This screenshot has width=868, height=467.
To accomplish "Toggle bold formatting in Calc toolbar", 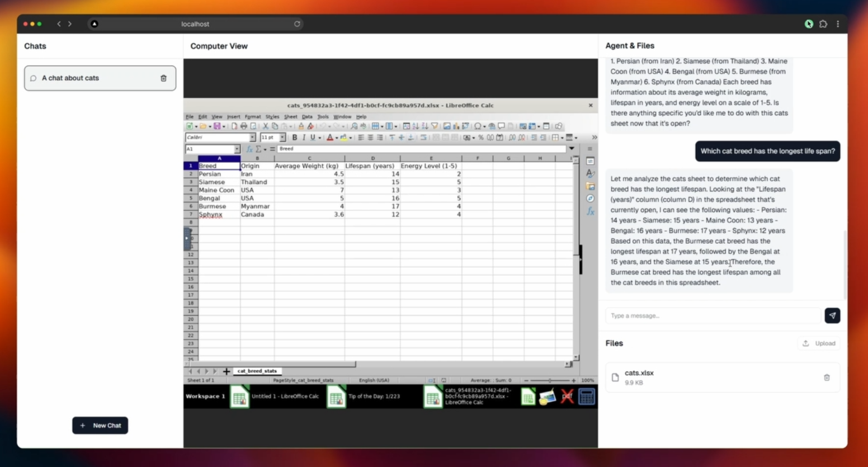I will click(x=295, y=138).
